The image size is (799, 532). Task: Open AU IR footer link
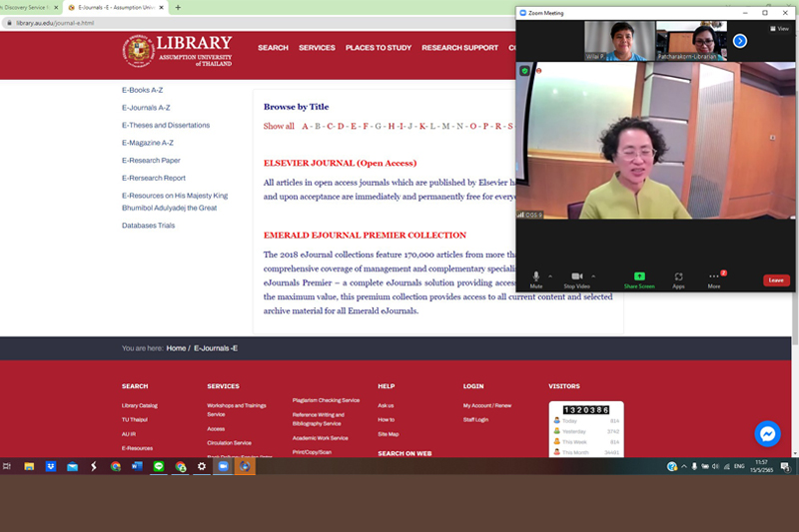click(x=129, y=434)
